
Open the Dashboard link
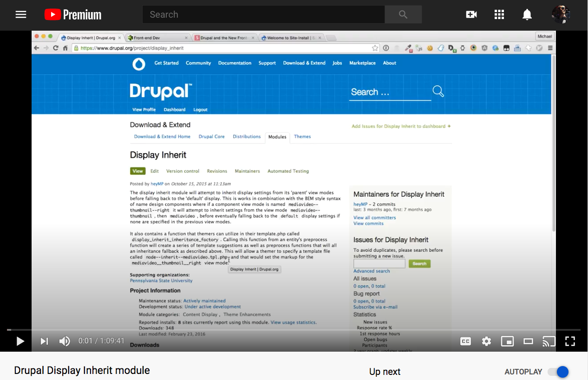[x=174, y=110]
